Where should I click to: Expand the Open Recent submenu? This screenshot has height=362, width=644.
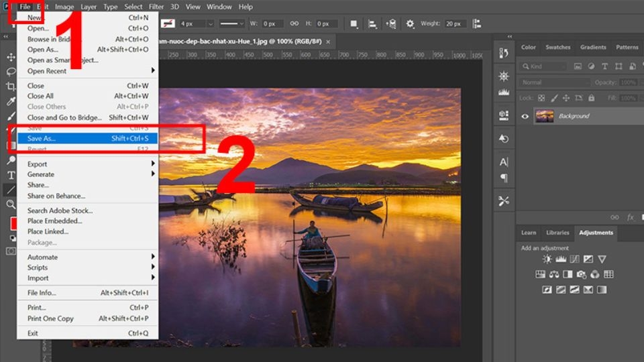[x=87, y=70]
